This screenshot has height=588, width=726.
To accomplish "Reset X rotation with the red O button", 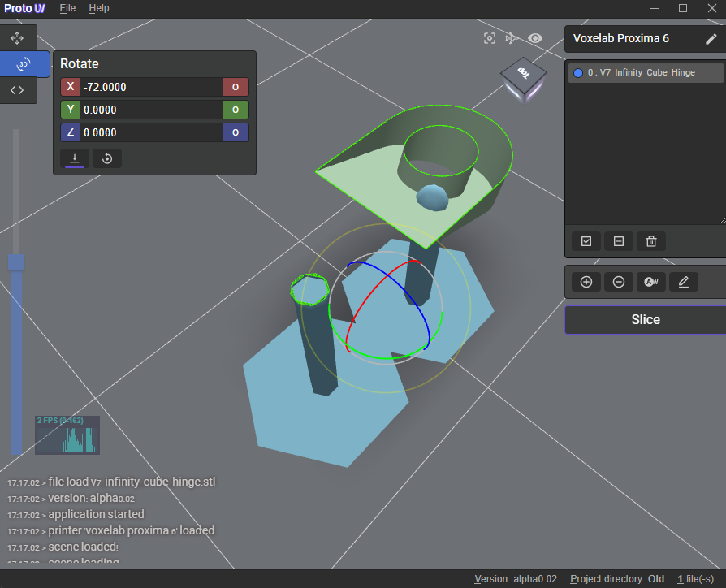I will pyautogui.click(x=236, y=87).
